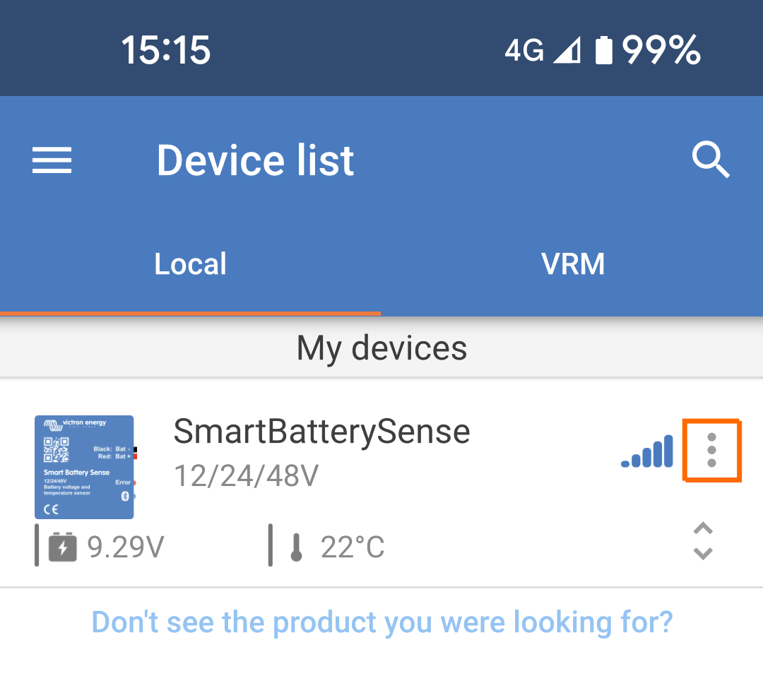Open the SmartBatterySense three-dot options menu
763x700 pixels.
711,450
